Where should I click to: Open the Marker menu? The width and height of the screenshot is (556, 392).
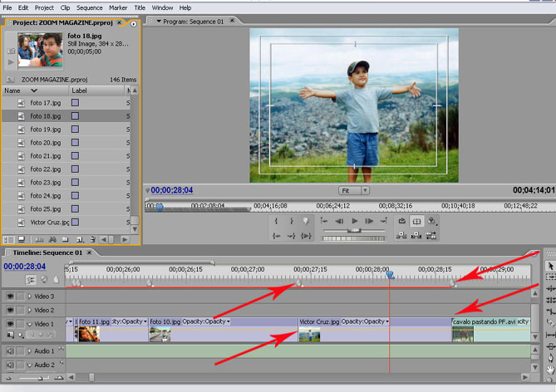(x=118, y=7)
